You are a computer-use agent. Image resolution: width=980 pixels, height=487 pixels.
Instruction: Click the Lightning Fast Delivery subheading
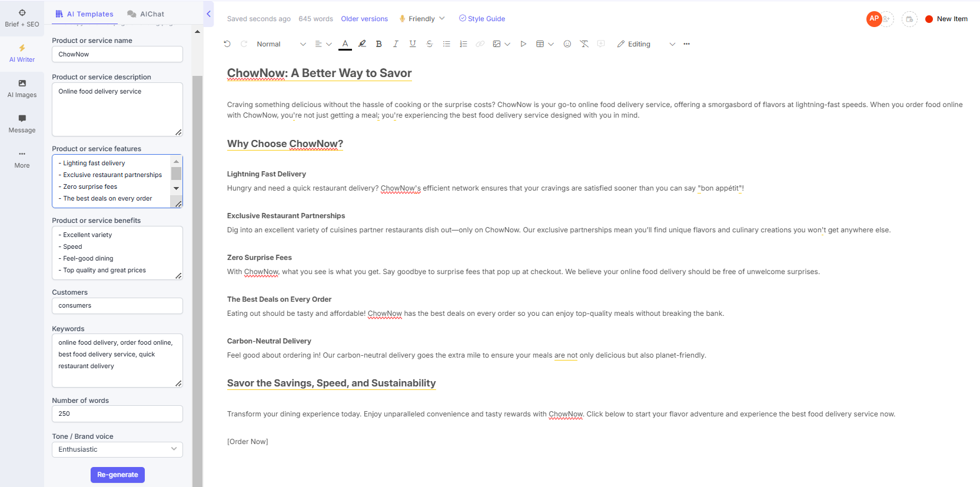point(267,174)
